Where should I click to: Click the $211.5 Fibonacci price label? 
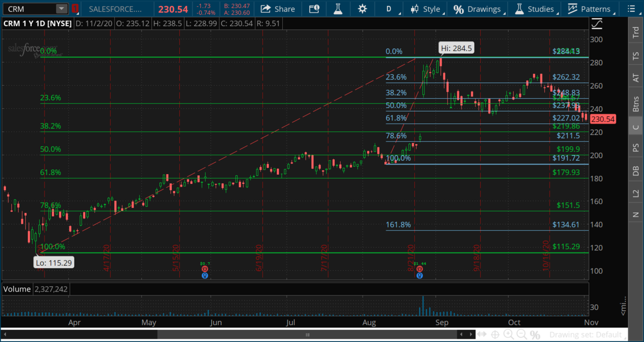click(x=568, y=136)
